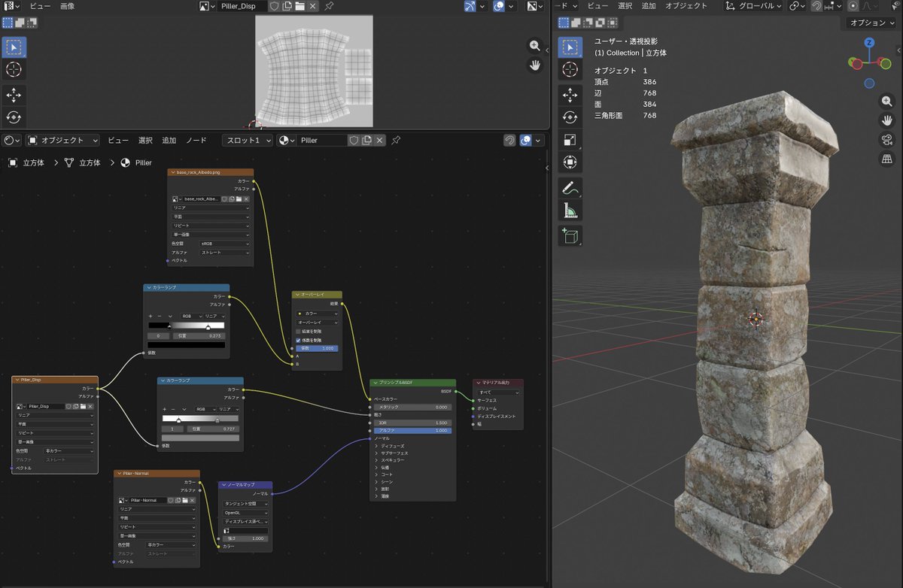Enable the 結果を制限 checkbox in Overlay node
The image size is (903, 588).
pyautogui.click(x=299, y=331)
